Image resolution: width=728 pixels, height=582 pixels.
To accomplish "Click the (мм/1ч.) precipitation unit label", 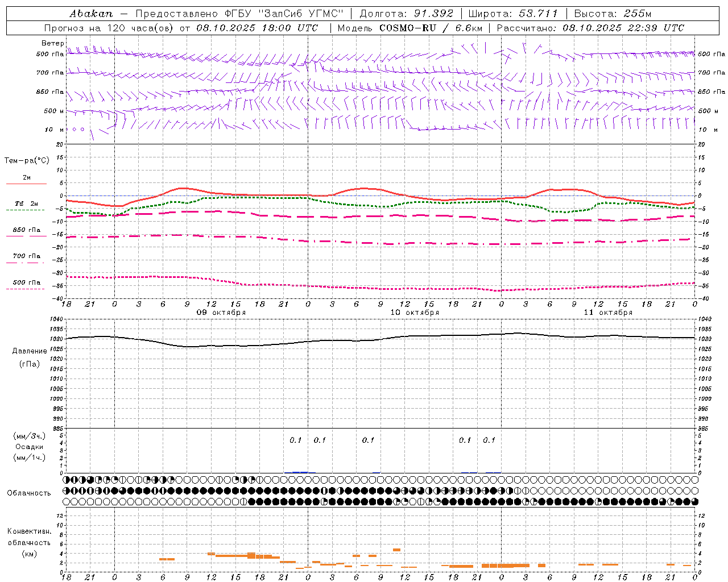I will 30,458.
